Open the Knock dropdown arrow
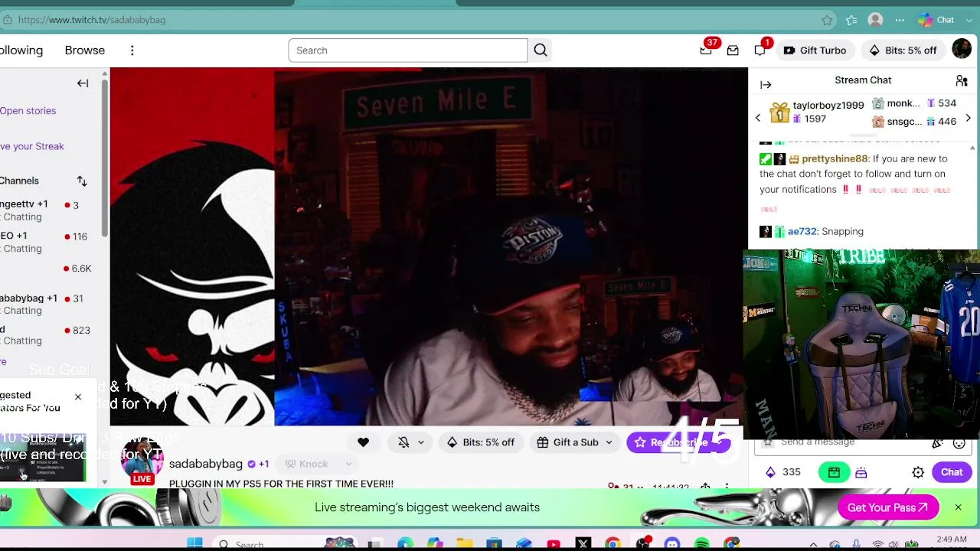This screenshot has width=980, height=551. 348,464
